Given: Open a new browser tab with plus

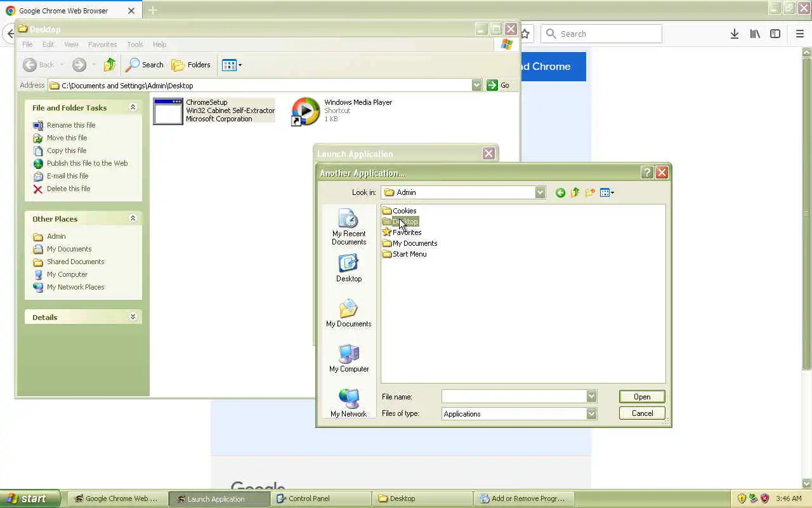Looking at the screenshot, I should pos(152,10).
